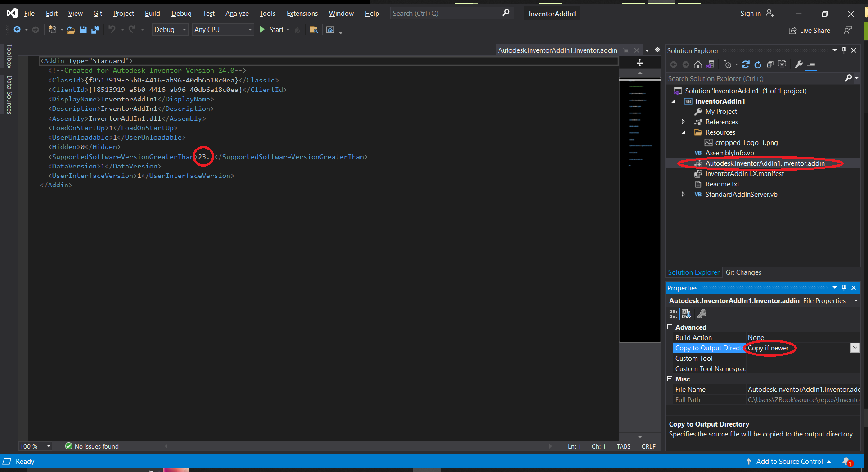The image size is (868, 472).
Task: Collapse the Resources folder
Action: pyautogui.click(x=684, y=132)
